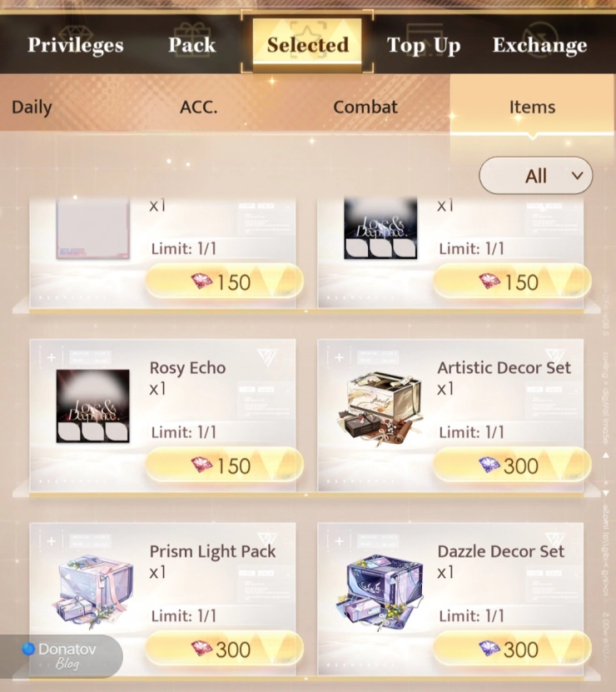
Task: Buy Rosy Echo for 150 red diamonds
Action: click(224, 465)
